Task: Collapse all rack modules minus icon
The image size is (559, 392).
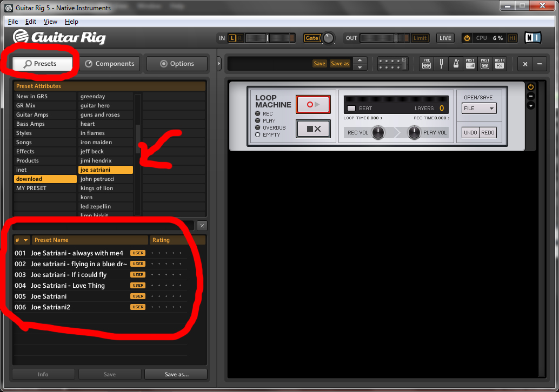Action: click(540, 64)
